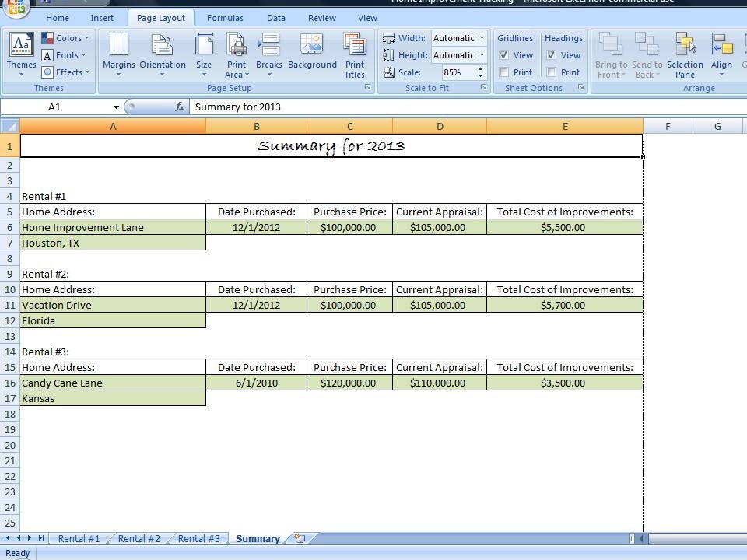Screen dimensions: 747x560
Task: Open the Selection Pane
Action: point(685,54)
